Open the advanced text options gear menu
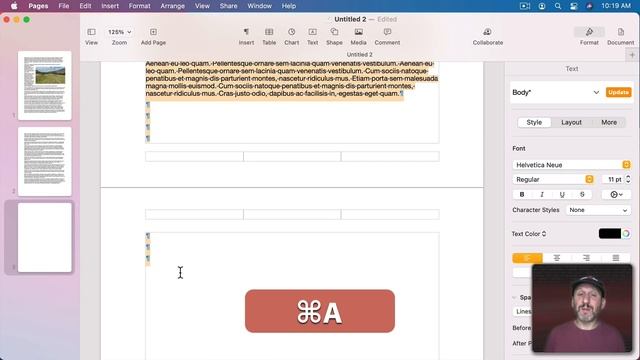Image resolution: width=640 pixels, height=360 pixels. coord(616,195)
